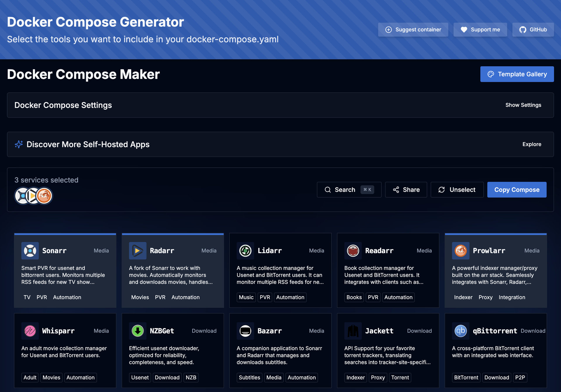Click the Indexer tag on Prowlarr card

[463, 297]
